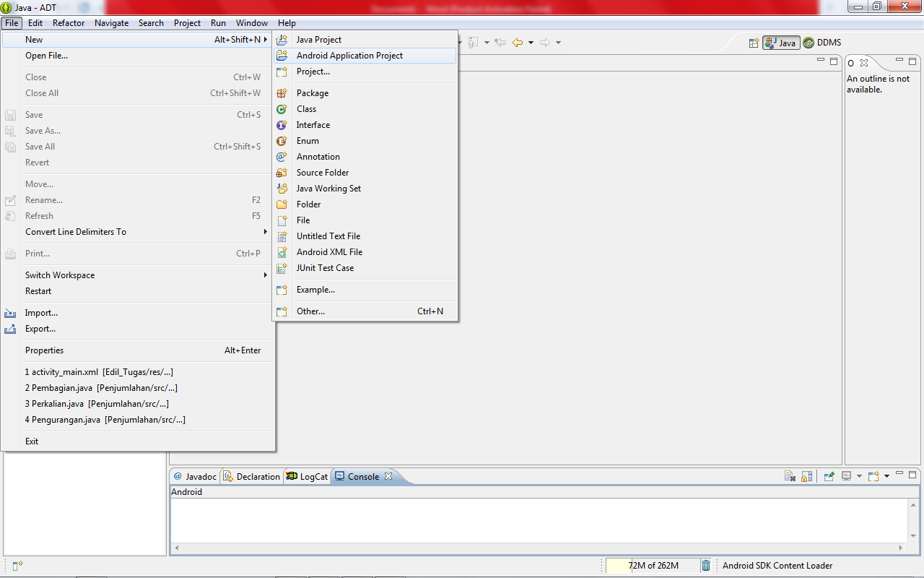Open the Help menu
Image resolution: width=924 pixels, height=578 pixels.
click(287, 23)
